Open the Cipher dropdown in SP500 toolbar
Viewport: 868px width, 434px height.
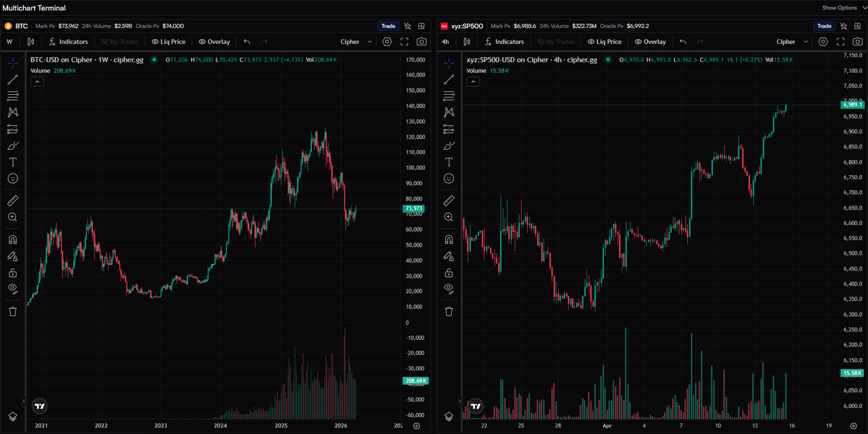(x=792, y=41)
